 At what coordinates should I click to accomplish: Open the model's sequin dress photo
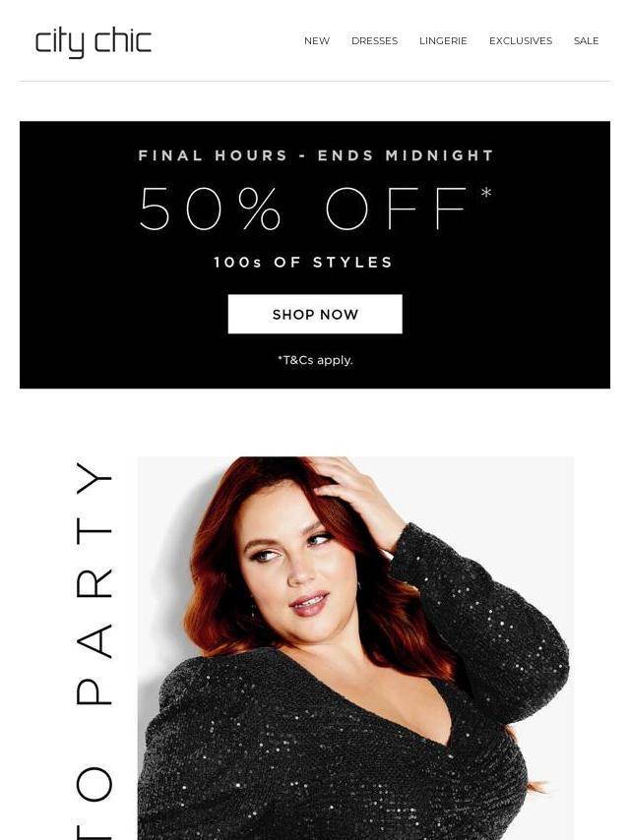(x=355, y=648)
